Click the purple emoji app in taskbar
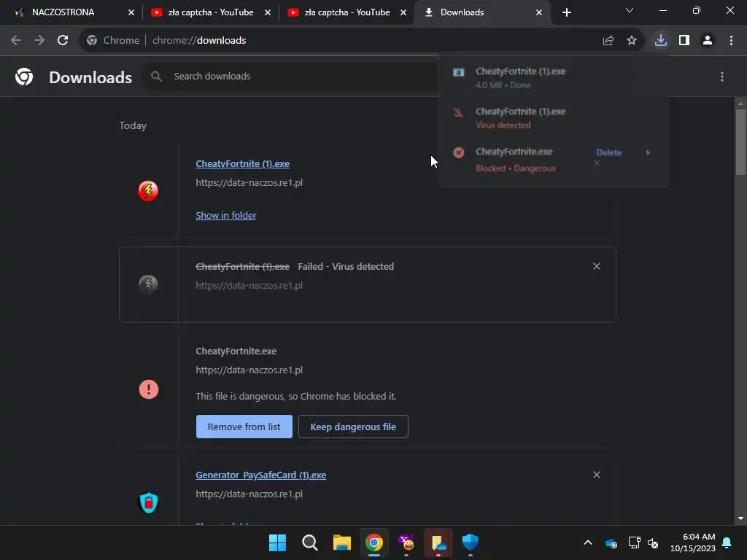Screen dimensions: 747x560 click(x=406, y=542)
